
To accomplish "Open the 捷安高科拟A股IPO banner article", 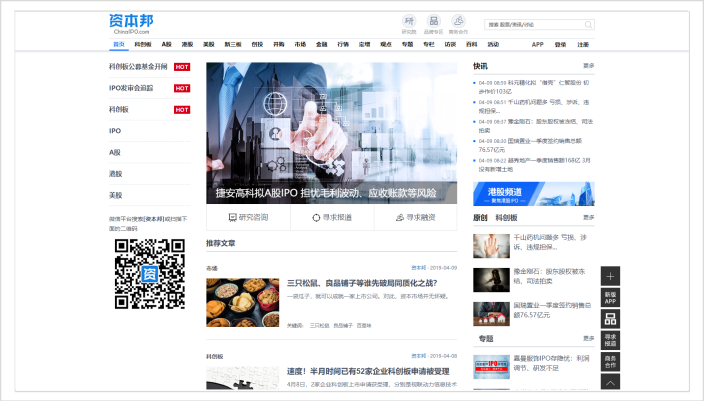I will point(331,133).
